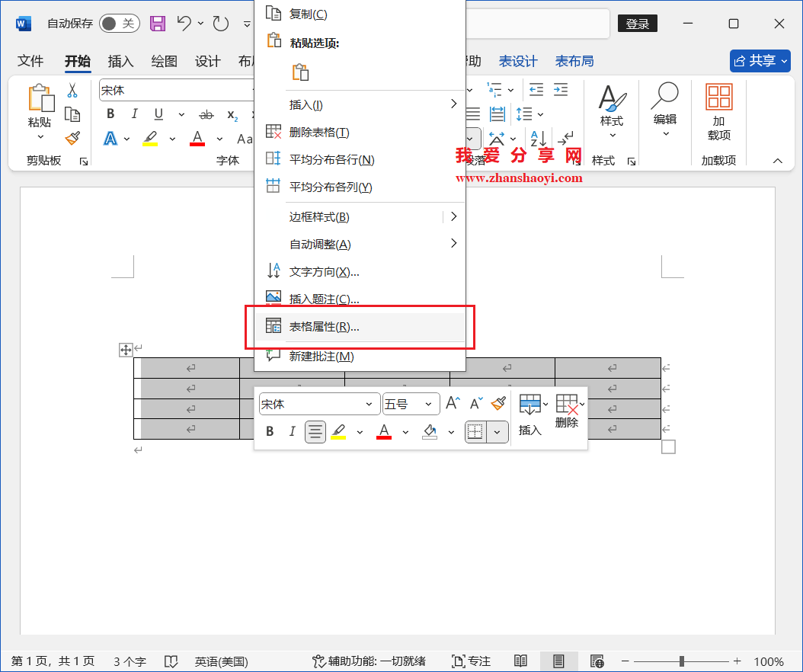803x672 pixels.
Task: Click word count in status bar
Action: point(130,661)
